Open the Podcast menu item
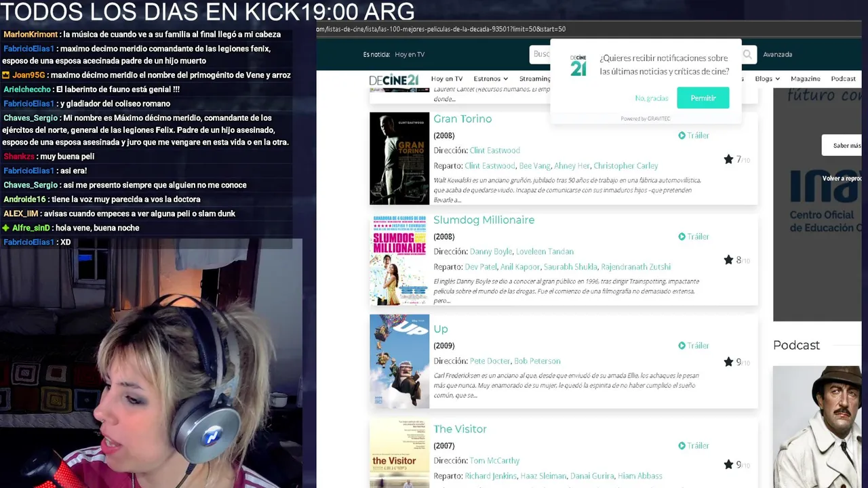 (844, 79)
